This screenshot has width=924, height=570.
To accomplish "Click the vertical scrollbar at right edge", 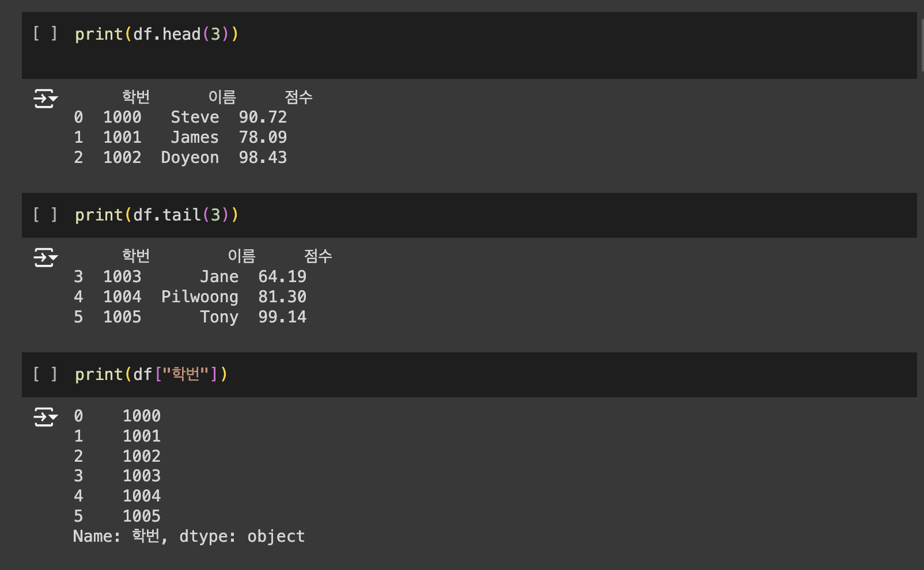I will (x=922, y=46).
